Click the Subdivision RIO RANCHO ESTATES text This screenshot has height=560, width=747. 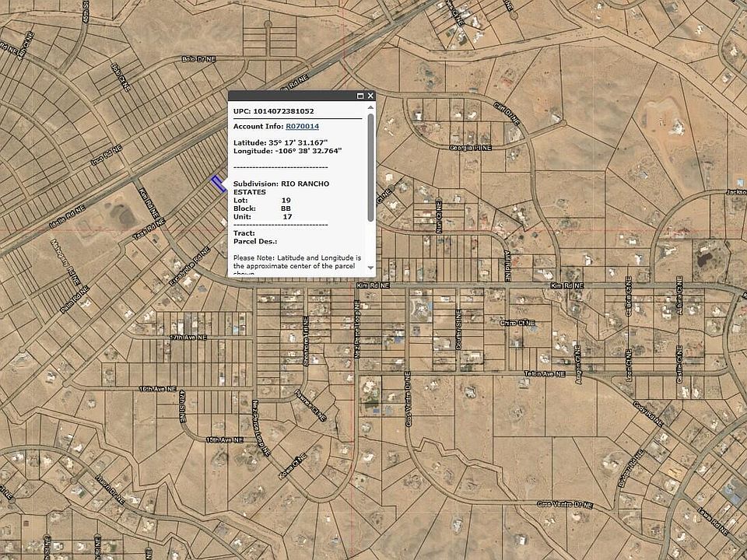click(281, 187)
